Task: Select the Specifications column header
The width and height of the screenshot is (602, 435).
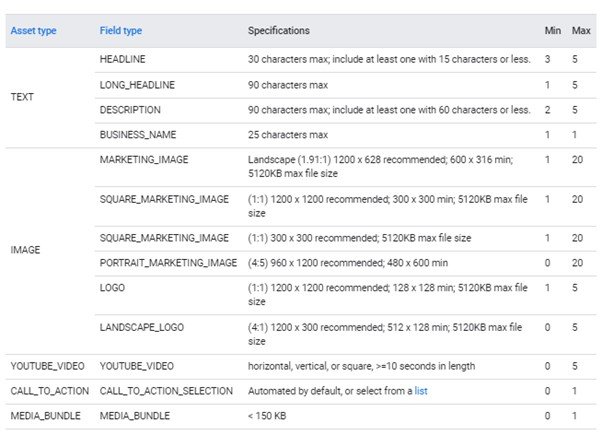Action: click(279, 31)
